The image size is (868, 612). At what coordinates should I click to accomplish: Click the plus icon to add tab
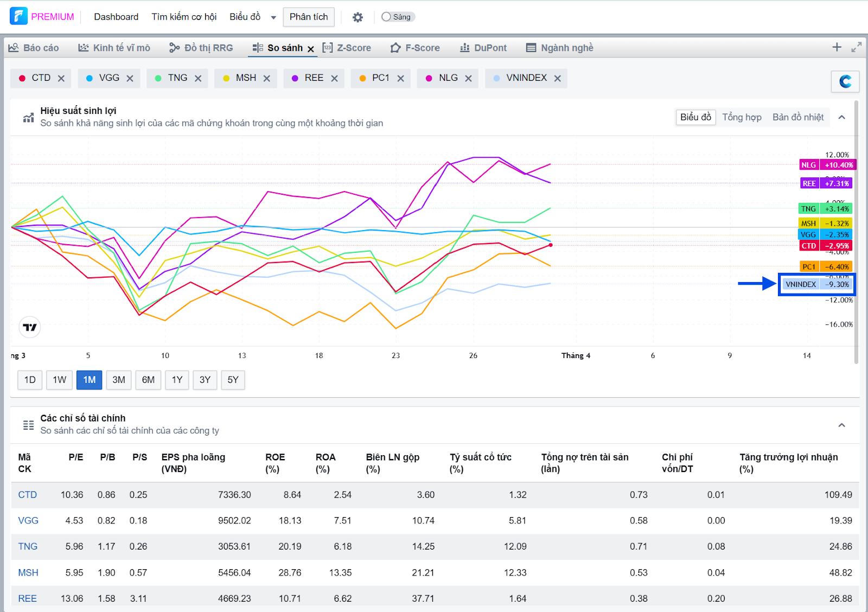837,47
